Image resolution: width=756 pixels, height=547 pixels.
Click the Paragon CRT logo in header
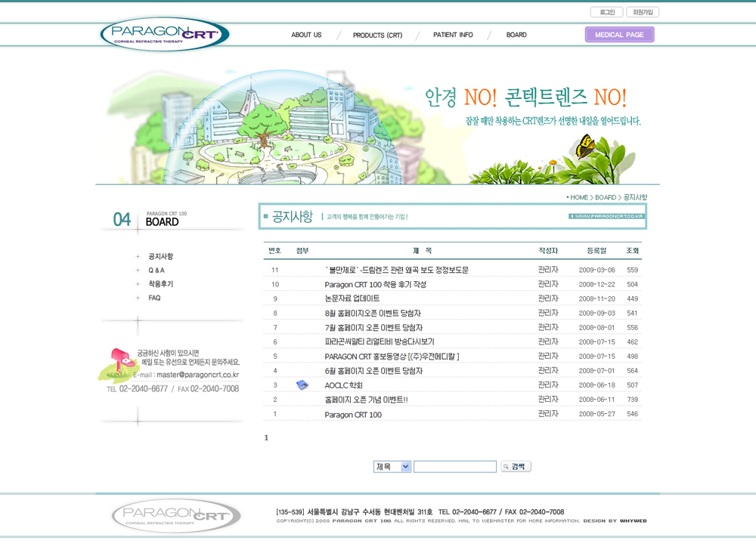tap(165, 34)
